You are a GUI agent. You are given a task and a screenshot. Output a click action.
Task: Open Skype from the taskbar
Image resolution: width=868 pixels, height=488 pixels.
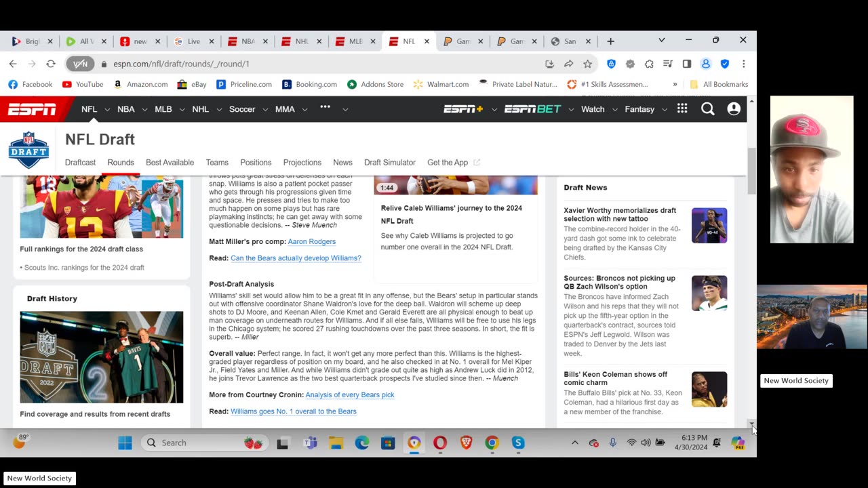518,443
